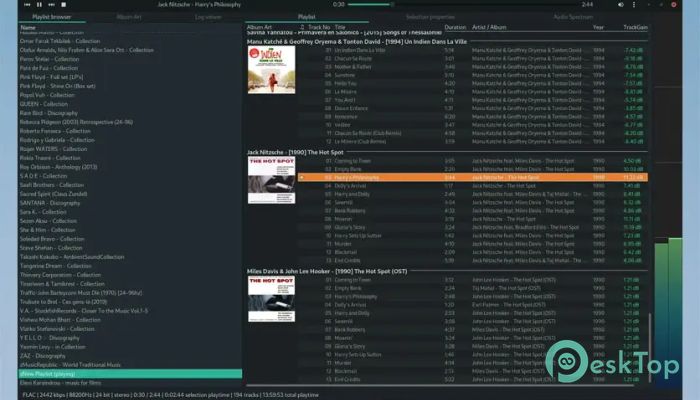The image size is (700, 400).
Task: Click the Jack Nitzsche Hot Spot album cover
Action: [x=271, y=180]
